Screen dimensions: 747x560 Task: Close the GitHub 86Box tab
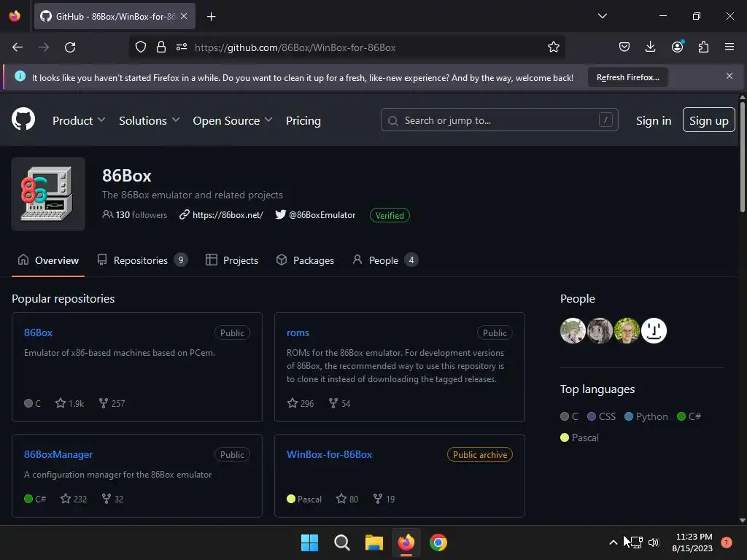tap(184, 16)
